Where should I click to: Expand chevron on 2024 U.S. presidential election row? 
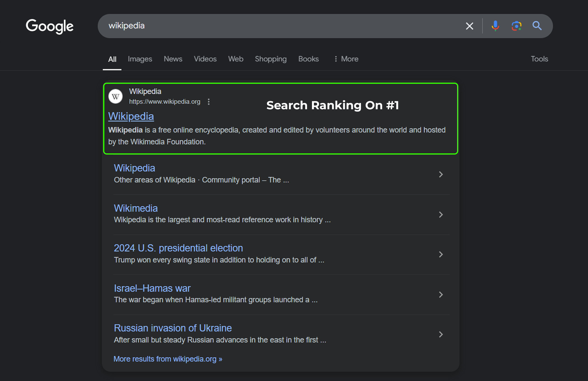click(x=441, y=254)
